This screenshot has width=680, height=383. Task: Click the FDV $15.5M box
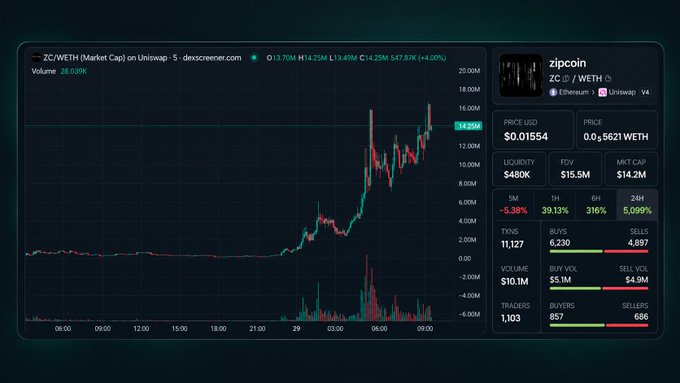[575, 169]
